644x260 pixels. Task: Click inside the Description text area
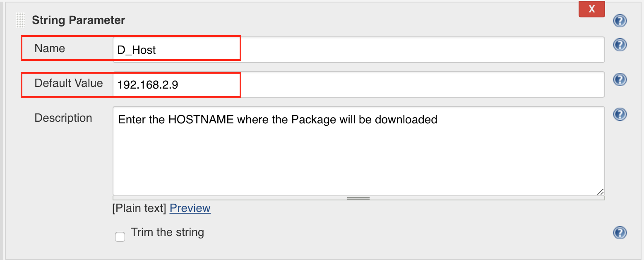point(358,157)
